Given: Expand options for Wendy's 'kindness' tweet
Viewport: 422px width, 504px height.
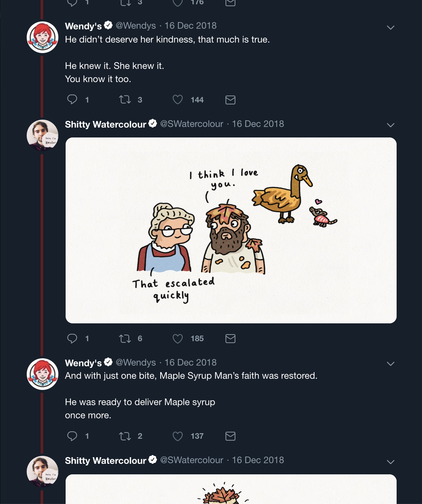Looking at the screenshot, I should [391, 27].
